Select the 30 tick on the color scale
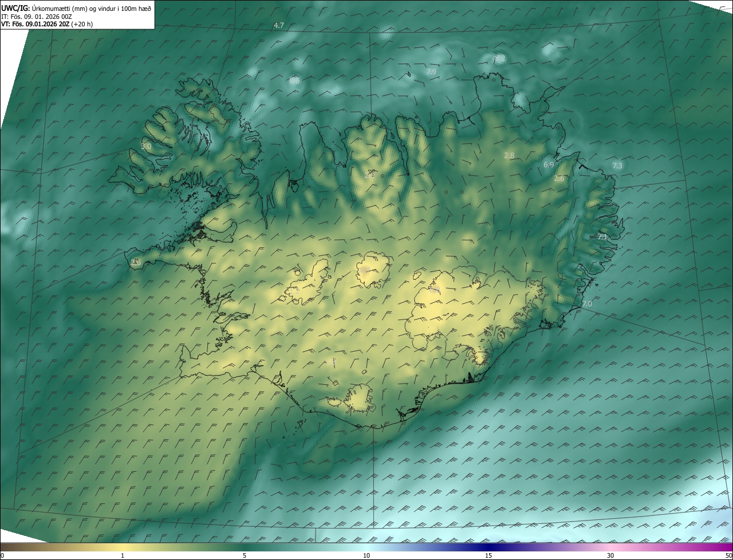Image resolution: width=733 pixels, height=560 pixels. [x=610, y=556]
